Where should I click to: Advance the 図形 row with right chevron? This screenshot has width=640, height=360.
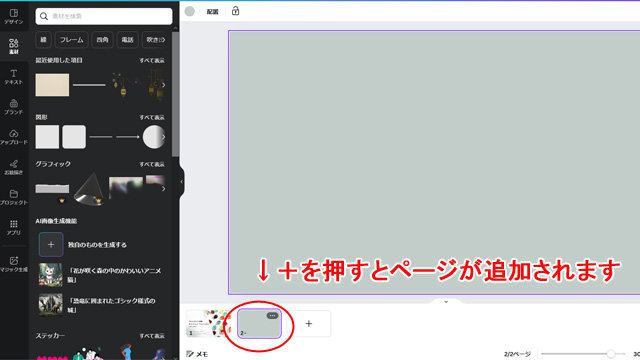(163, 137)
